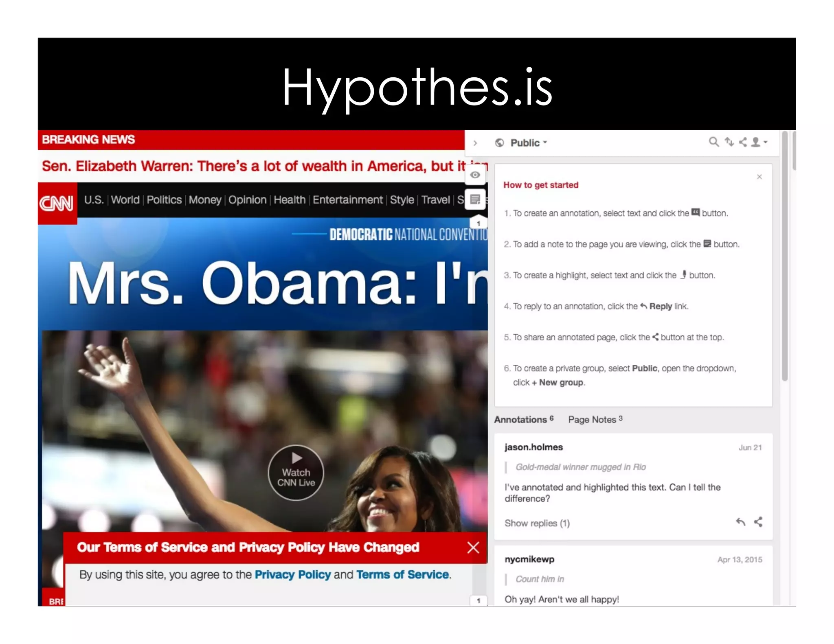834x644 pixels.
Task: Open the Style section
Action: click(x=402, y=200)
